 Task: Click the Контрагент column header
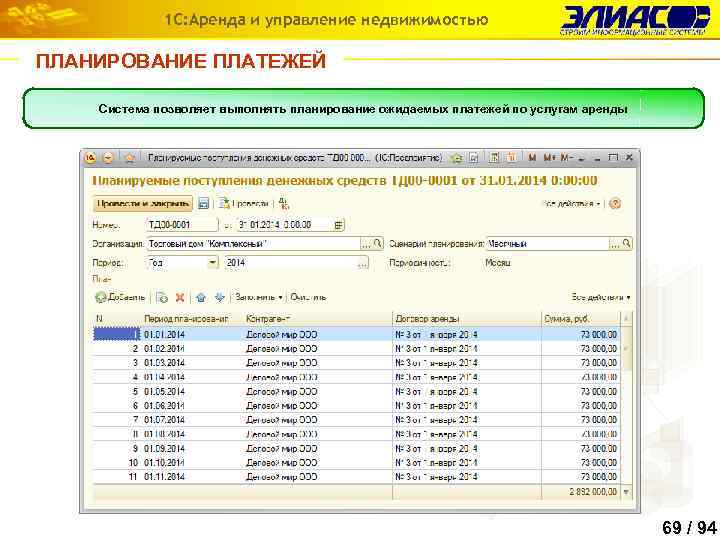(318, 319)
